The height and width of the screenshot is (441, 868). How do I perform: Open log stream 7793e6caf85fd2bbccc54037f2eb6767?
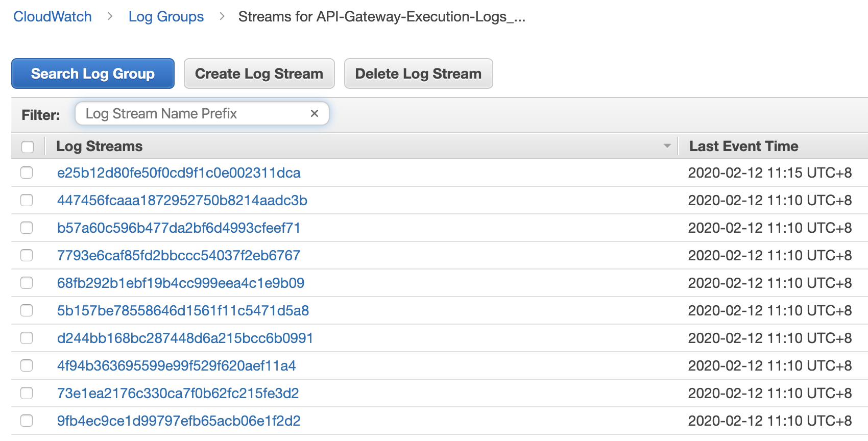tap(179, 256)
